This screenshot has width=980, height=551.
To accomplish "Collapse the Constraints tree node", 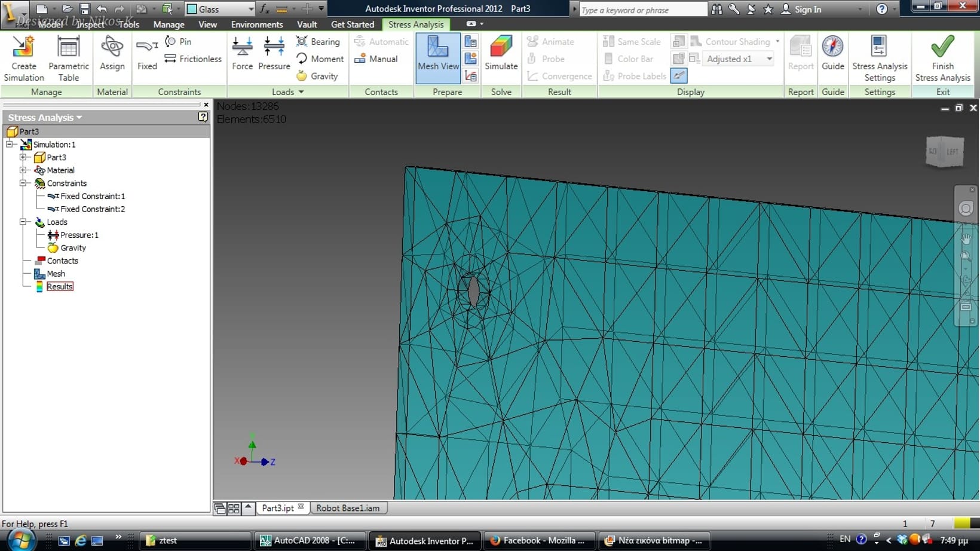I will 23,183.
